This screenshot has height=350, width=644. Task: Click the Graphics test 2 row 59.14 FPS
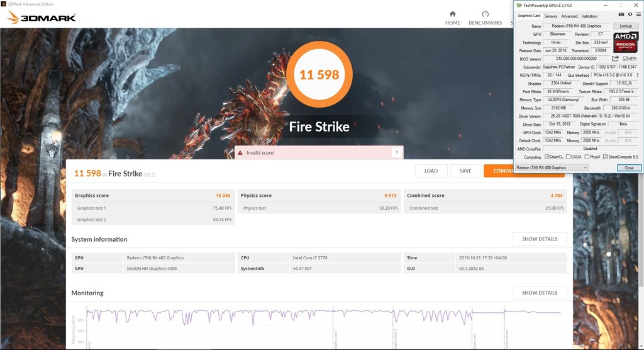(x=153, y=220)
